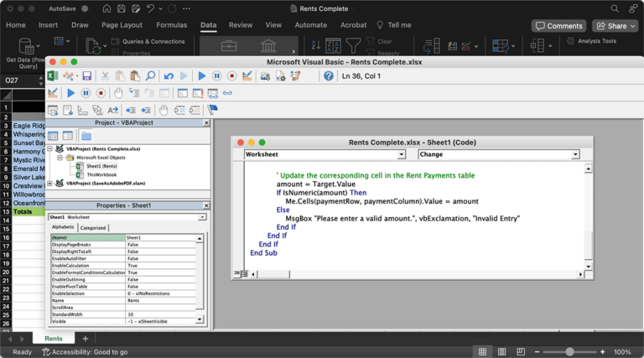The image size is (644, 358).
Task: Switch to the Categorized properties tab
Action: tap(93, 227)
